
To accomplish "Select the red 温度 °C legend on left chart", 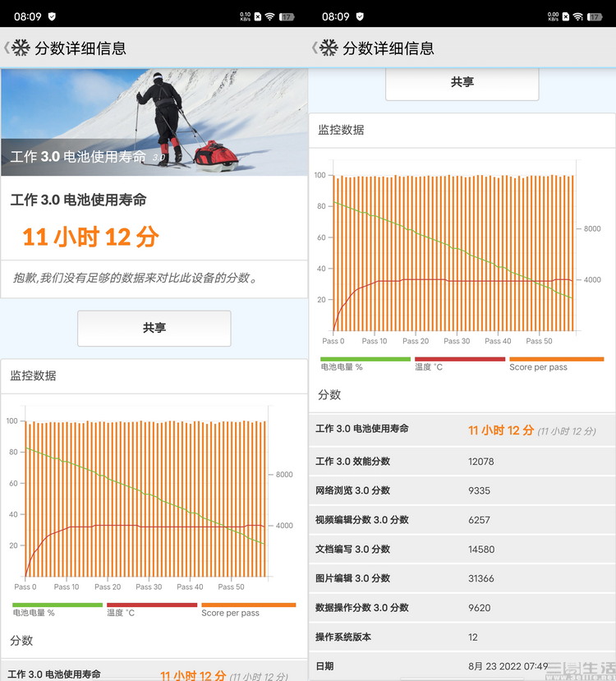I will 152,610.
